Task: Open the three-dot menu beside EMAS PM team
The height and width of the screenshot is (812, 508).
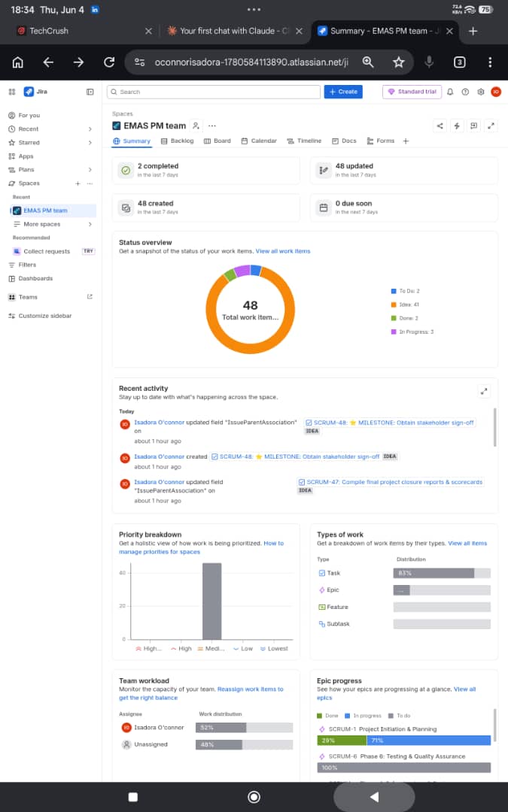Action: click(x=212, y=126)
